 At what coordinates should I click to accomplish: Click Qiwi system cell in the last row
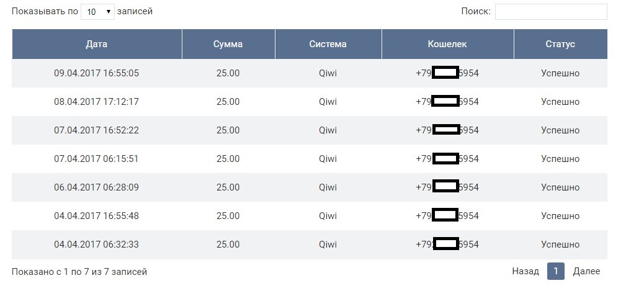click(328, 244)
